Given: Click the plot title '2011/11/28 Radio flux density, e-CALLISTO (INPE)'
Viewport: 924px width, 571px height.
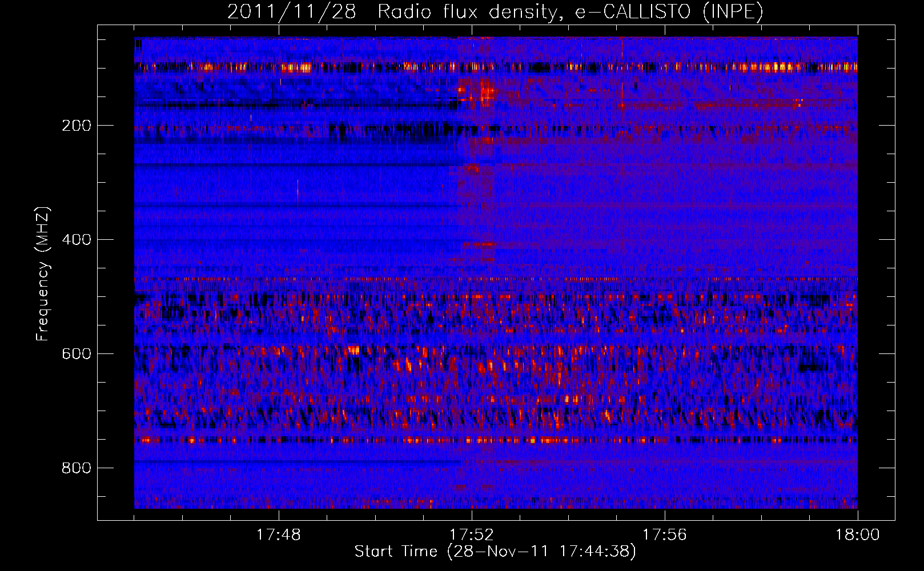Looking at the screenshot, I should click(495, 11).
